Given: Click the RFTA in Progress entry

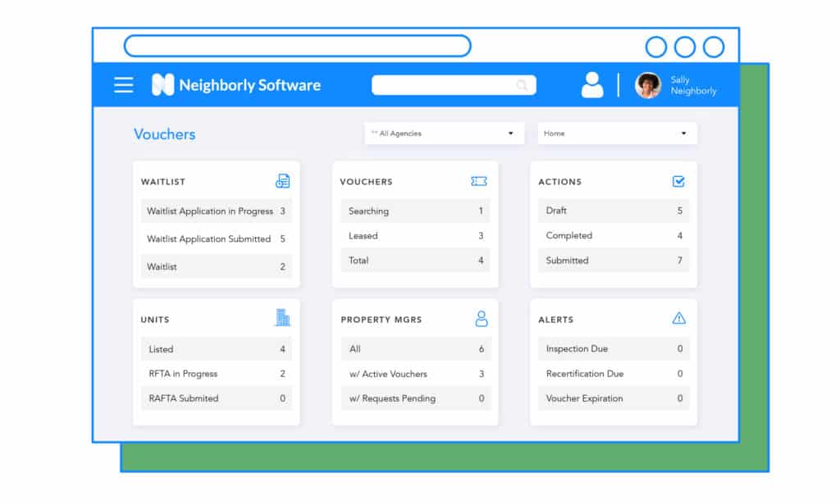Looking at the screenshot, I should pos(216,373).
